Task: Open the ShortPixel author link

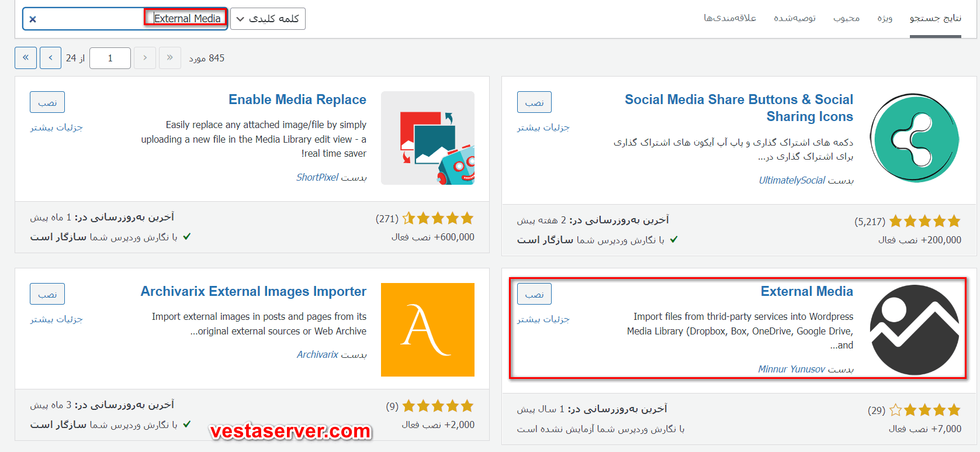Action: pos(317,177)
